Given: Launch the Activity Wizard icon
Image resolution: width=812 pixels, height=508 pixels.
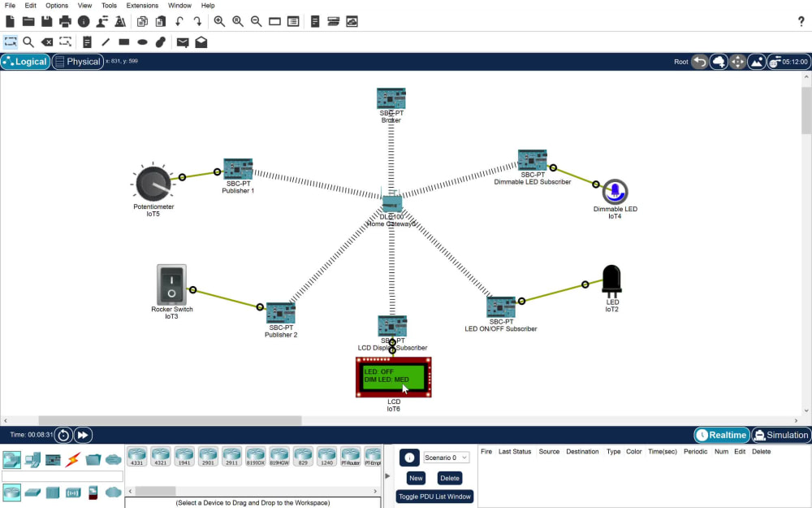Looking at the screenshot, I should pyautogui.click(x=102, y=21).
